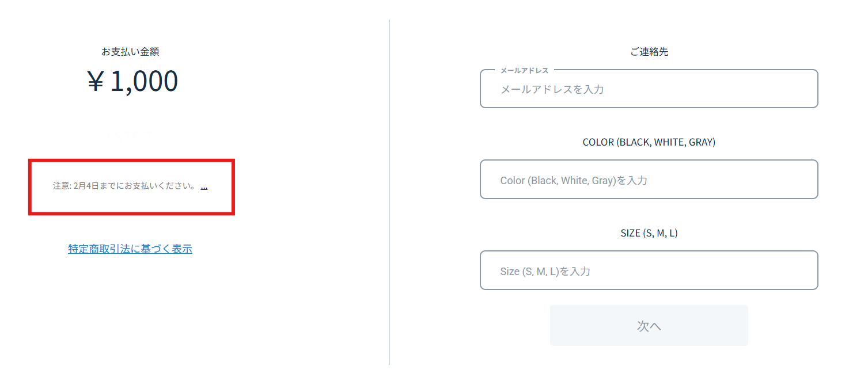The width and height of the screenshot is (868, 370).
Task: Click the Size (S, M, L) input
Action: click(x=649, y=270)
